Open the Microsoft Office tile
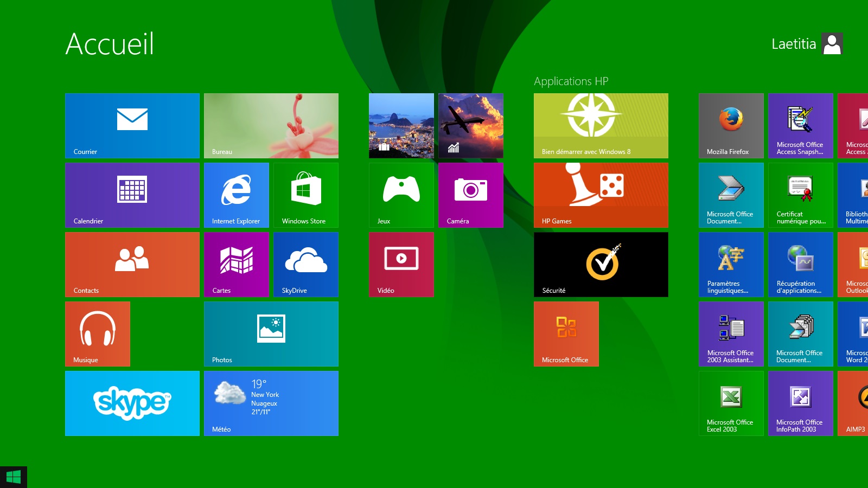This screenshot has width=868, height=488. pos(566,334)
